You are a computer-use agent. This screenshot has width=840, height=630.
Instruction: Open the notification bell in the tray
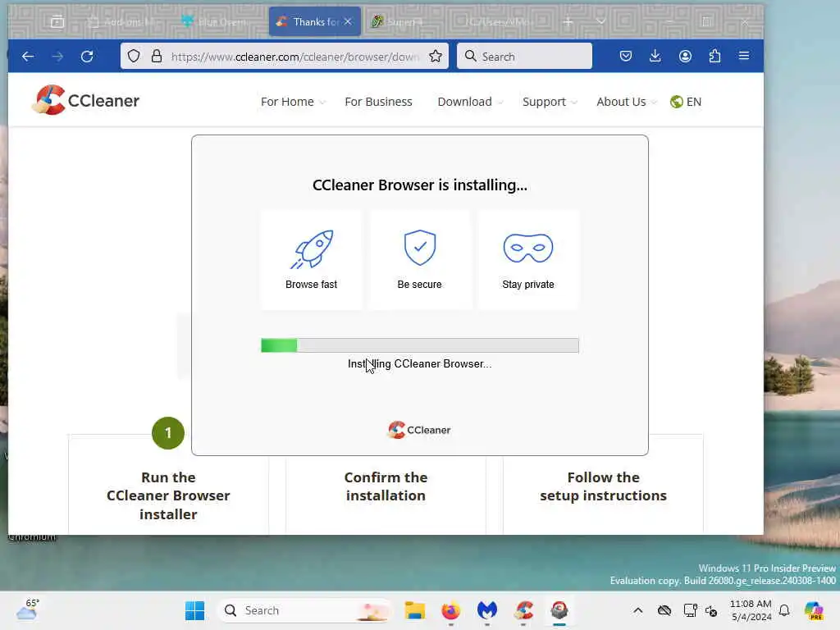pyautogui.click(x=784, y=610)
